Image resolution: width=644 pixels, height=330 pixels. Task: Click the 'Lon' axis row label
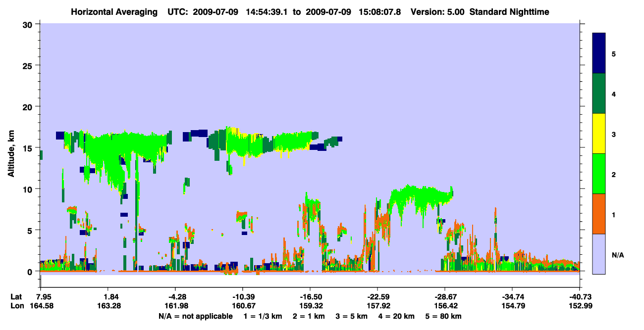[x=16, y=306]
